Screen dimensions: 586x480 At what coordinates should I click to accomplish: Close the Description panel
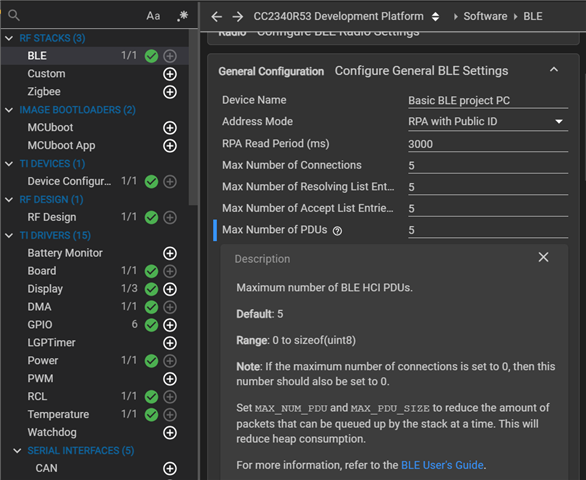coord(543,257)
